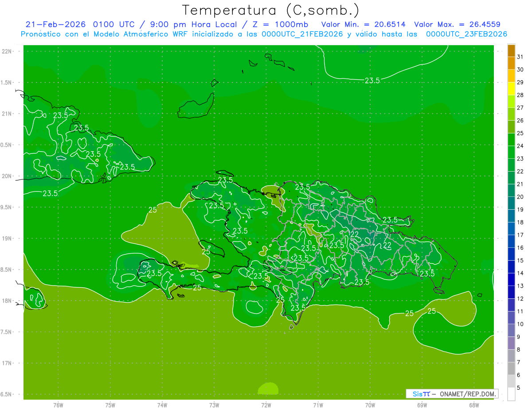Click the '70W' longitude axis label
The image size is (532, 411).
(x=370, y=405)
